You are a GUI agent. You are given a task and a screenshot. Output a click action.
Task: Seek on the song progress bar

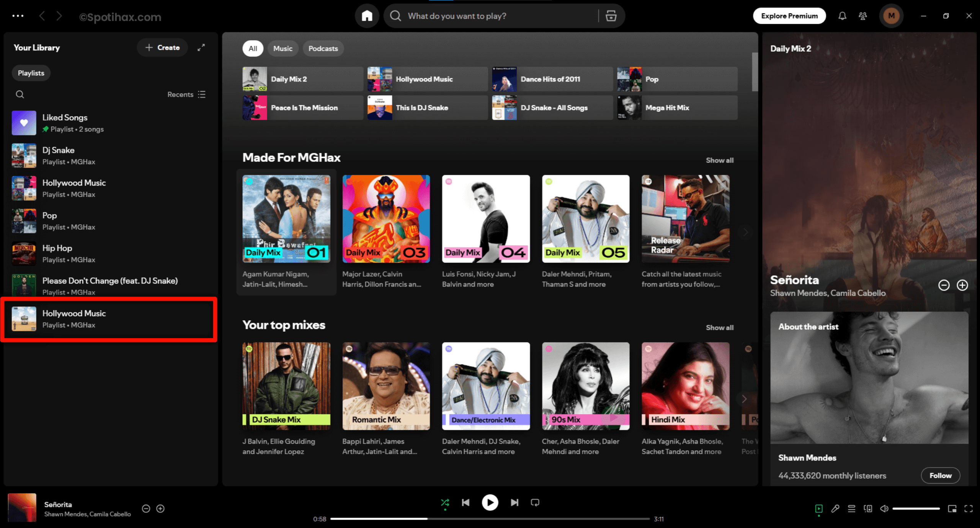coord(490,519)
